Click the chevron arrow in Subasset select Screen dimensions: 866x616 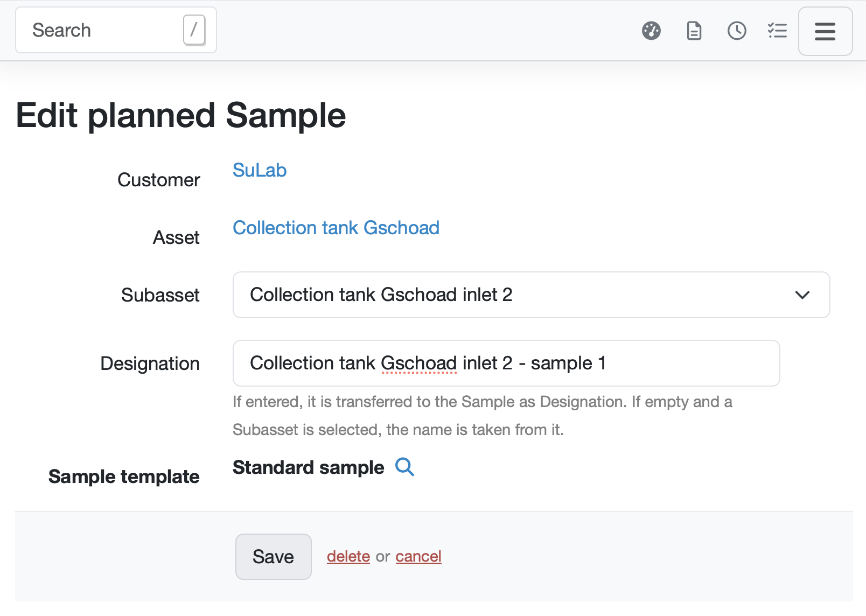802,295
